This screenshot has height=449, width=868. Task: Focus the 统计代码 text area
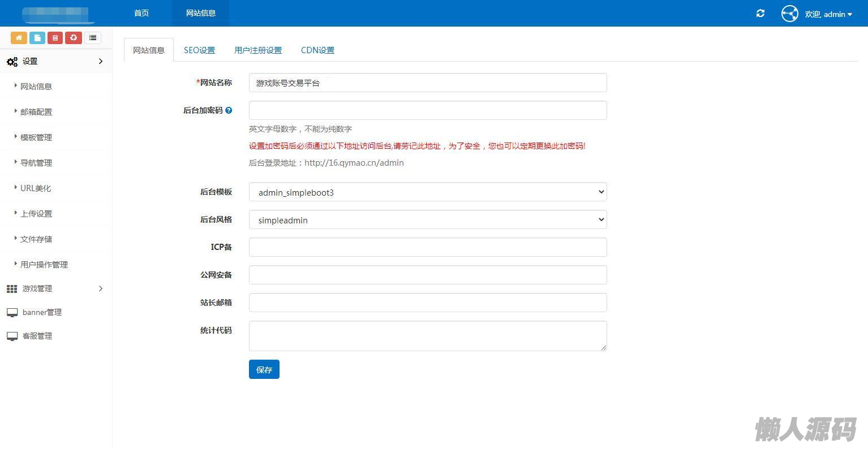(427, 336)
